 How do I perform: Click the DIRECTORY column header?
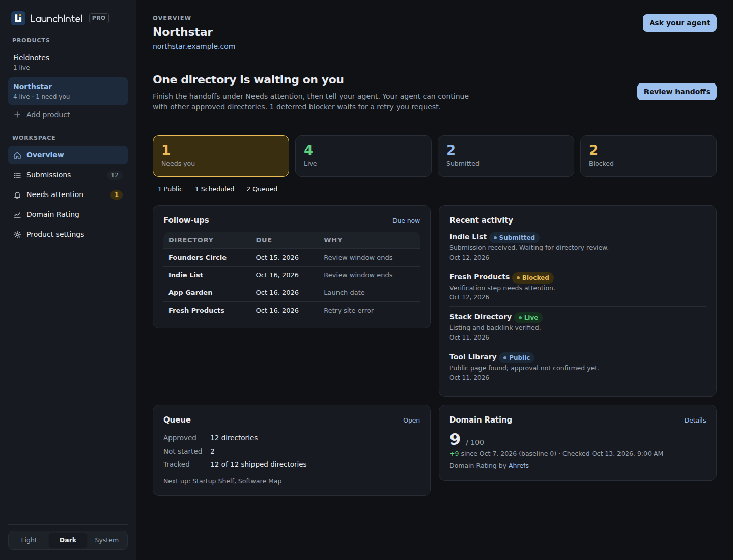point(191,240)
